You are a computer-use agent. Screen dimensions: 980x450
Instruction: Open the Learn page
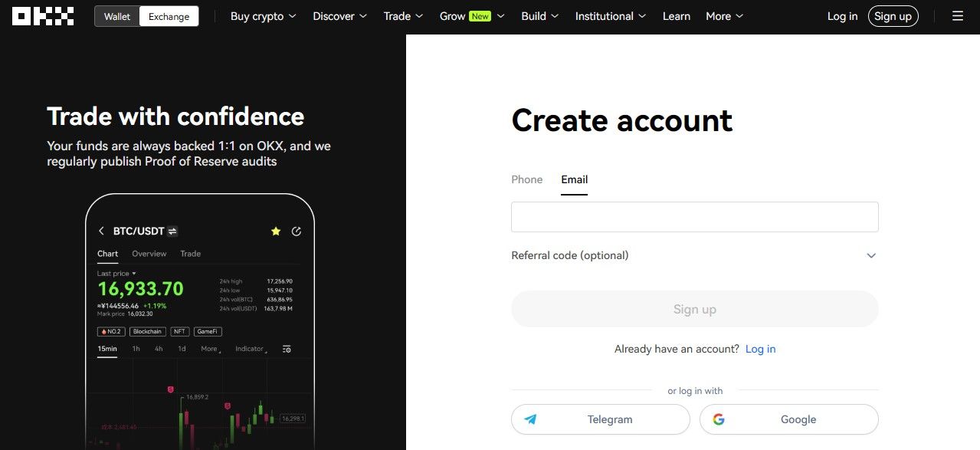676,16
